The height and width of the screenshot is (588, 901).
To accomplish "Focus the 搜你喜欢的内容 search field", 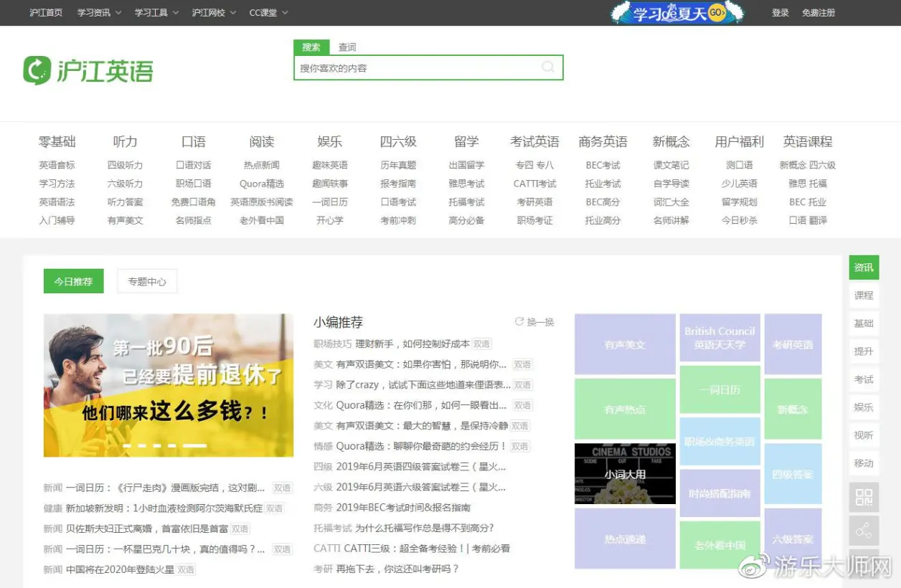I will (x=428, y=67).
